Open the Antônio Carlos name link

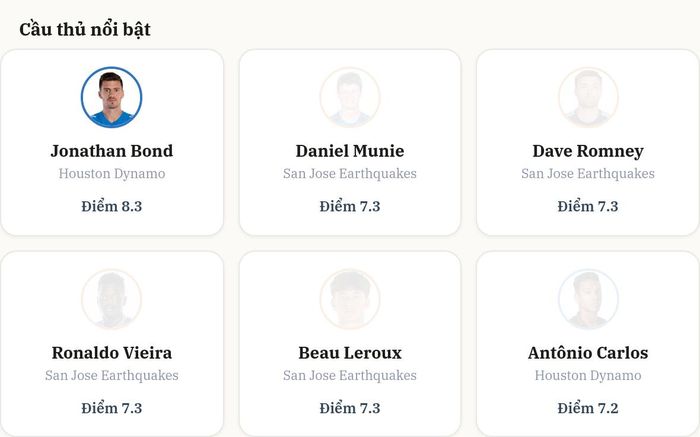point(588,353)
